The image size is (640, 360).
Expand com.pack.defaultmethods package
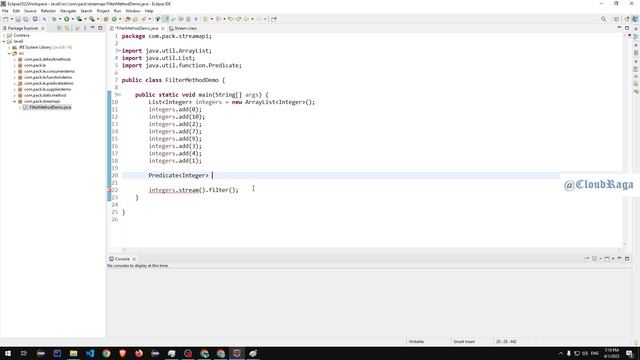15,60
